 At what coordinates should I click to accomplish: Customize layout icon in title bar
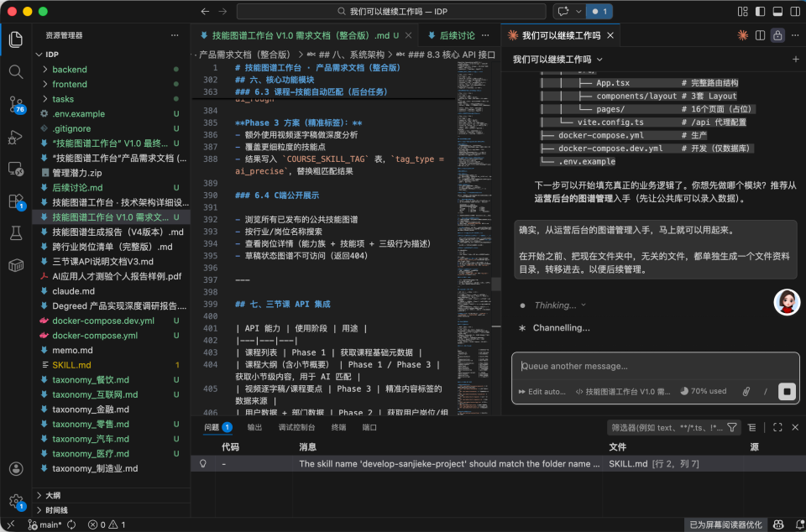pos(742,11)
